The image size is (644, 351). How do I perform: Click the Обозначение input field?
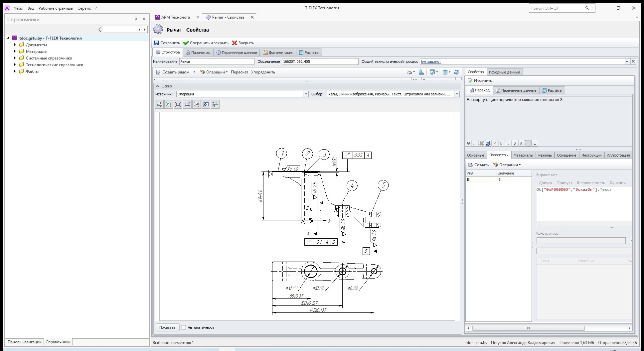tap(320, 61)
